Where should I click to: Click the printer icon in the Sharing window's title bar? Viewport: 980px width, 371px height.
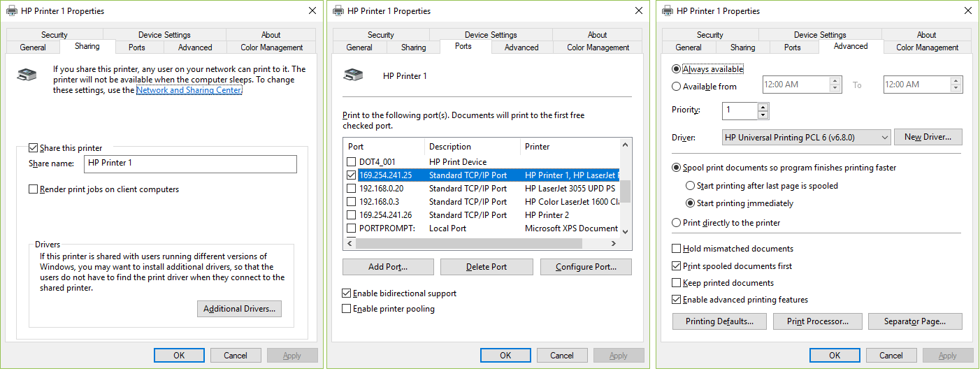[x=12, y=10]
